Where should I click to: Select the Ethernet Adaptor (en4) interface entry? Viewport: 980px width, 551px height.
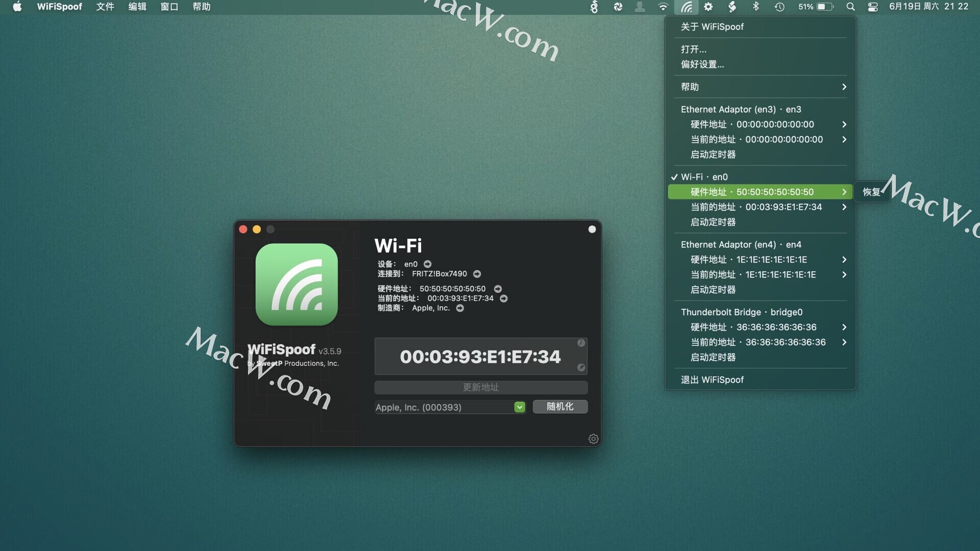click(x=760, y=244)
